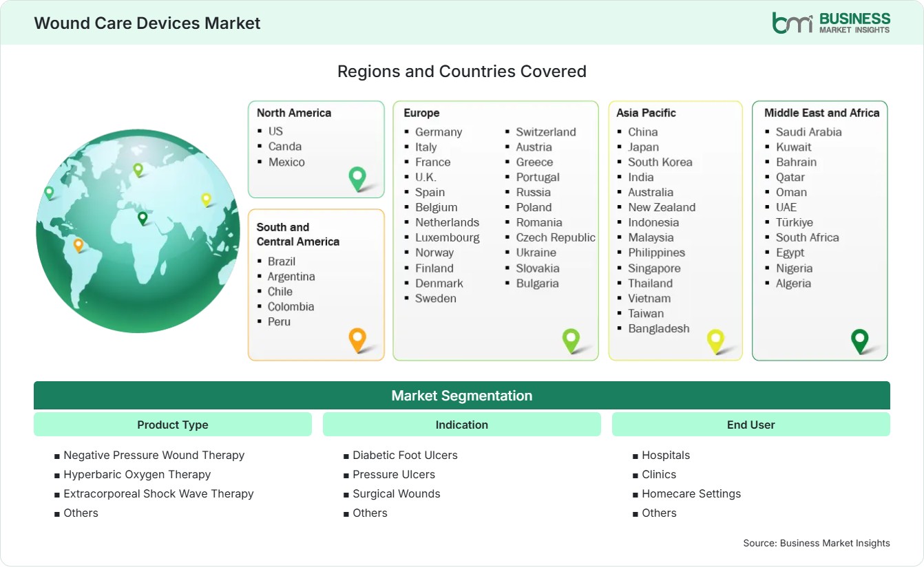Click the Europe heading

point(421,113)
